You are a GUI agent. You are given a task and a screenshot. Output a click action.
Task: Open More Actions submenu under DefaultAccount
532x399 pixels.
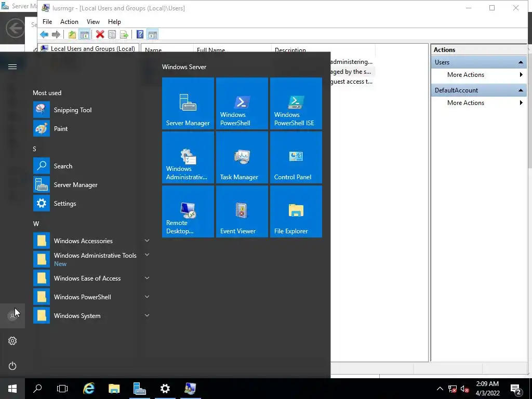tap(478, 103)
